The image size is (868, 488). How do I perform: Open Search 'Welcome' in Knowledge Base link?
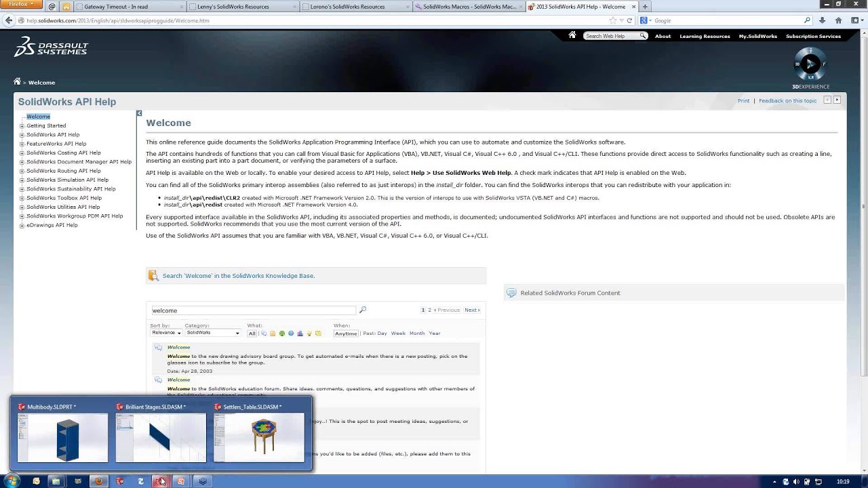[239, 276]
